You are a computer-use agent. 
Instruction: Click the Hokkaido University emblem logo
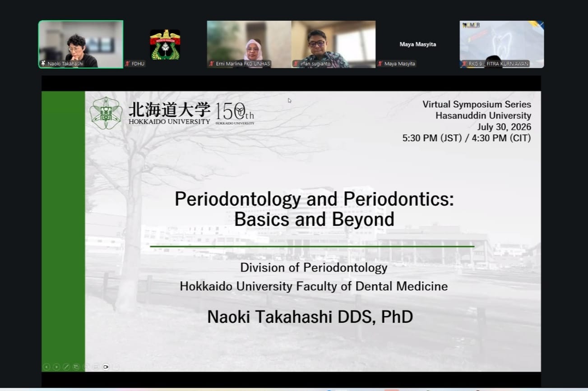[x=106, y=113]
